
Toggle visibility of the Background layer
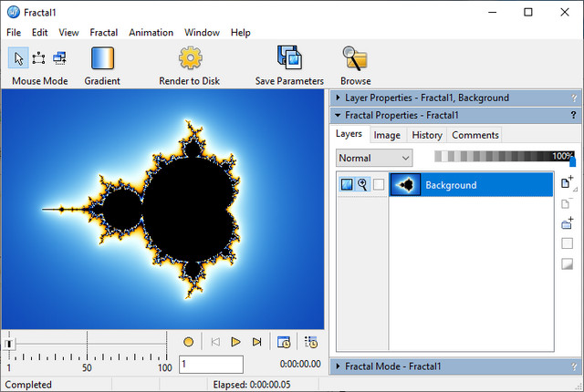(347, 185)
